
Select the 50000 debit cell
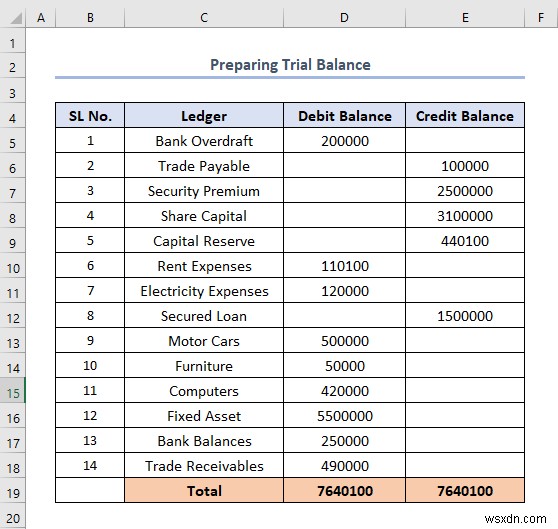click(344, 365)
